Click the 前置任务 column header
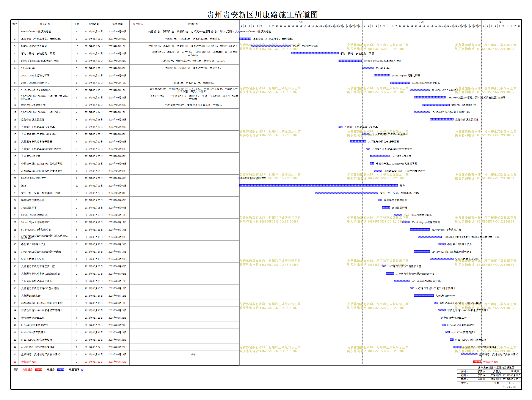The width and height of the screenshot is (532, 400). point(138,24)
